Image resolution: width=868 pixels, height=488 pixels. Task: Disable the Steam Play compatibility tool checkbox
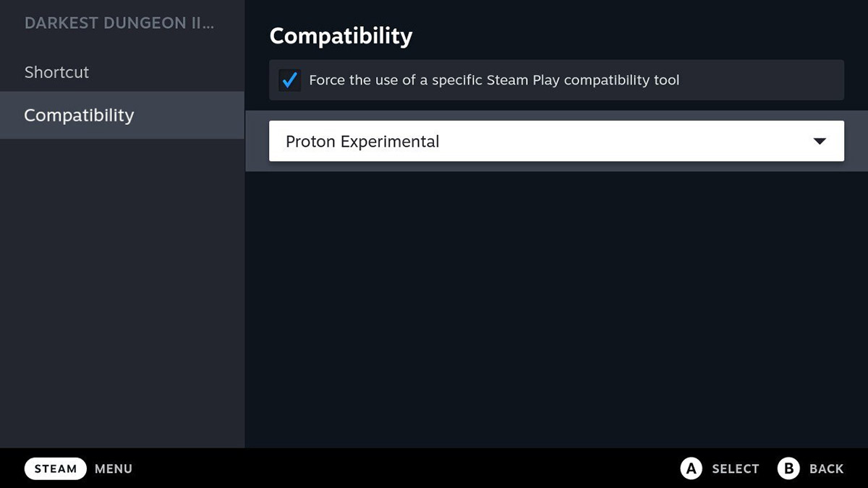[289, 80]
